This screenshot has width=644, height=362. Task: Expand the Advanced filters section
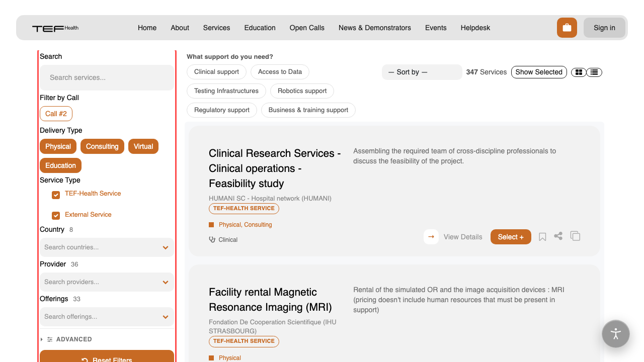(x=66, y=339)
